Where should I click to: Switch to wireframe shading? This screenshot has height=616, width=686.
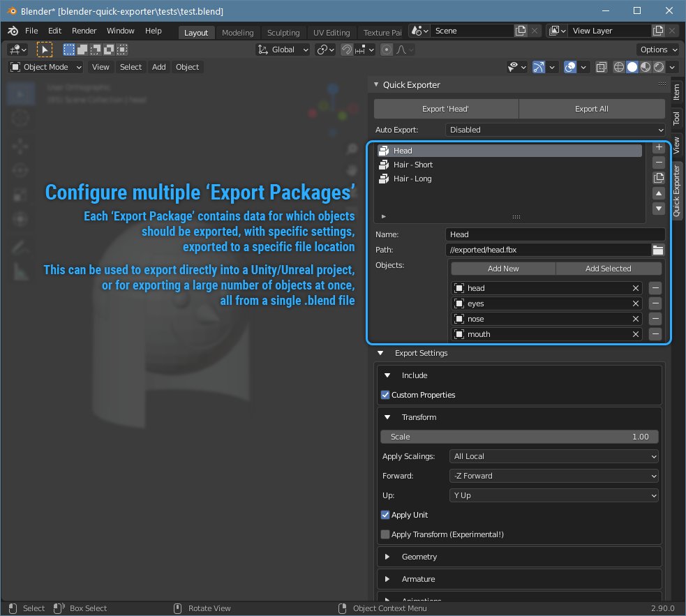pyautogui.click(x=618, y=68)
